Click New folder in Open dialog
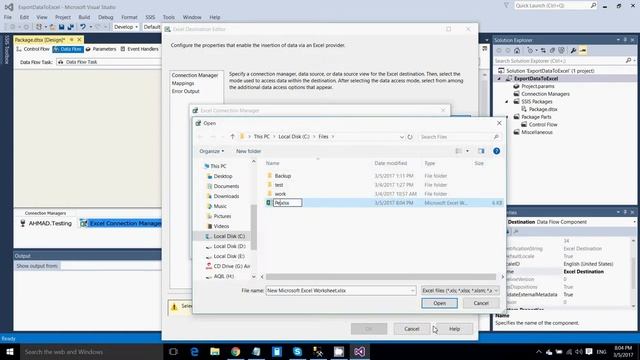Image resolution: width=640 pixels, height=360 pixels. (x=248, y=151)
